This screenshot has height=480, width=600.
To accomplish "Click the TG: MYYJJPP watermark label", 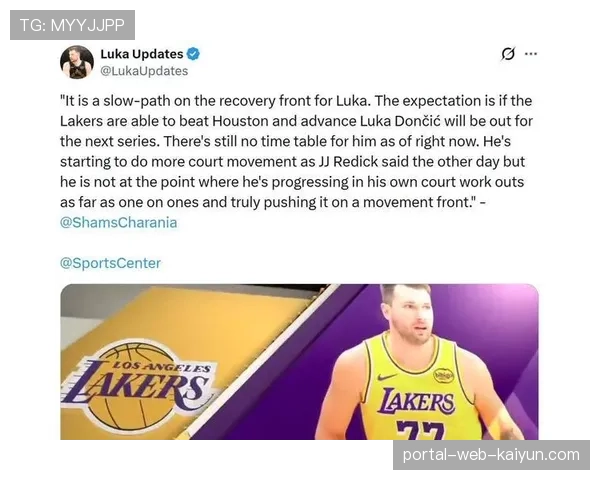I will (x=72, y=25).
